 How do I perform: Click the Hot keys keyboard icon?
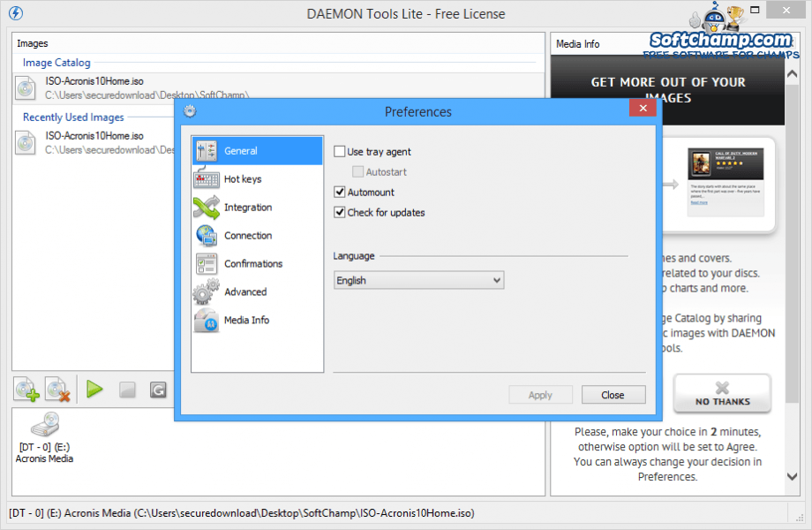[207, 178]
